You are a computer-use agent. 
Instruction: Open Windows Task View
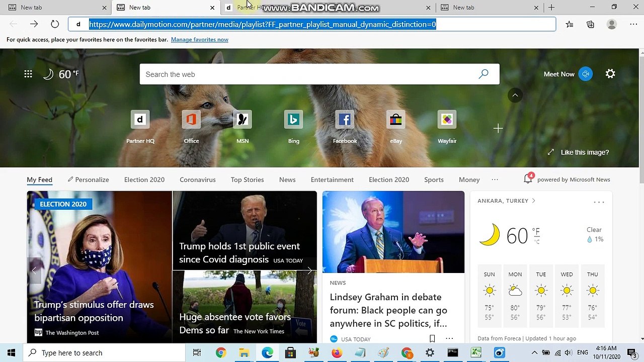tap(197, 352)
